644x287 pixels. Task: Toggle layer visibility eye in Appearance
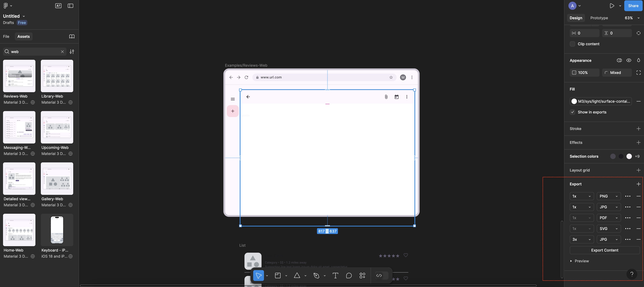pyautogui.click(x=629, y=60)
